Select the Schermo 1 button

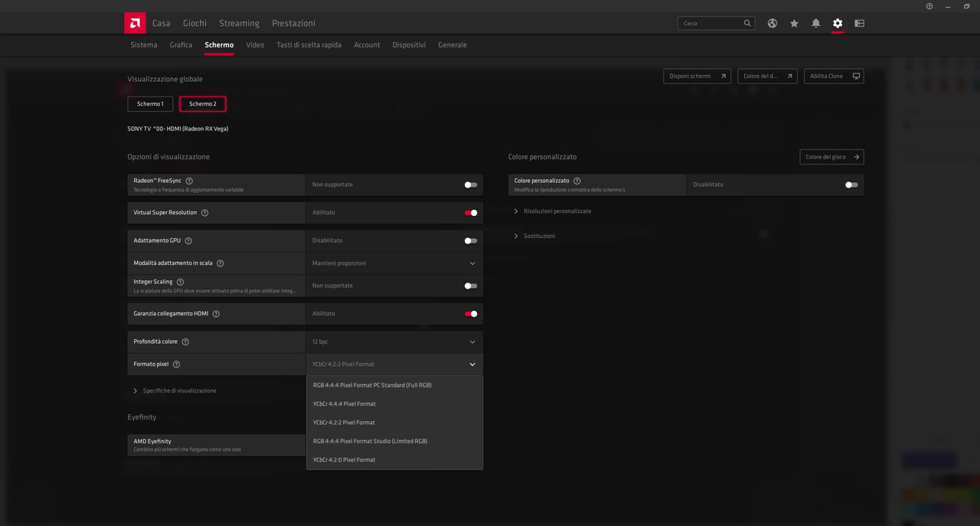pyautogui.click(x=150, y=104)
